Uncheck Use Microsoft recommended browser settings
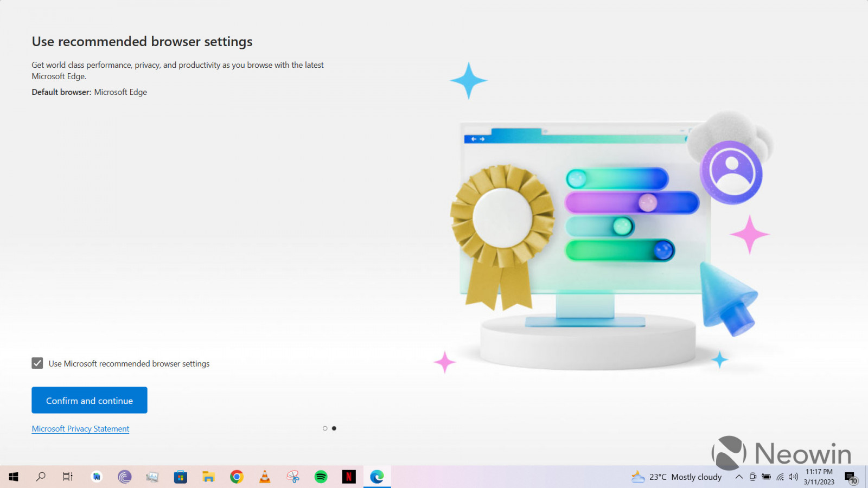868x488 pixels. coord(37,363)
